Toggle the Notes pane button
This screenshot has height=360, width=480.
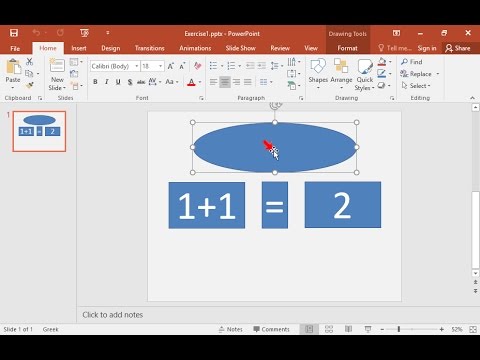pyautogui.click(x=231, y=329)
